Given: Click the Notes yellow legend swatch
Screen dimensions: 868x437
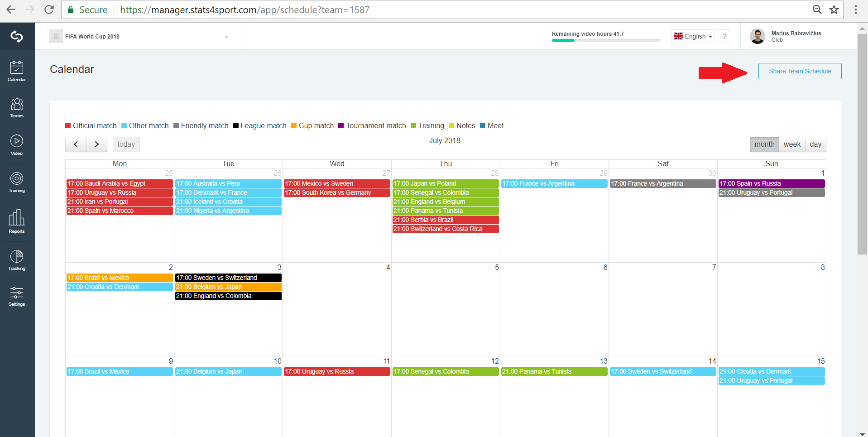Looking at the screenshot, I should pos(451,125).
